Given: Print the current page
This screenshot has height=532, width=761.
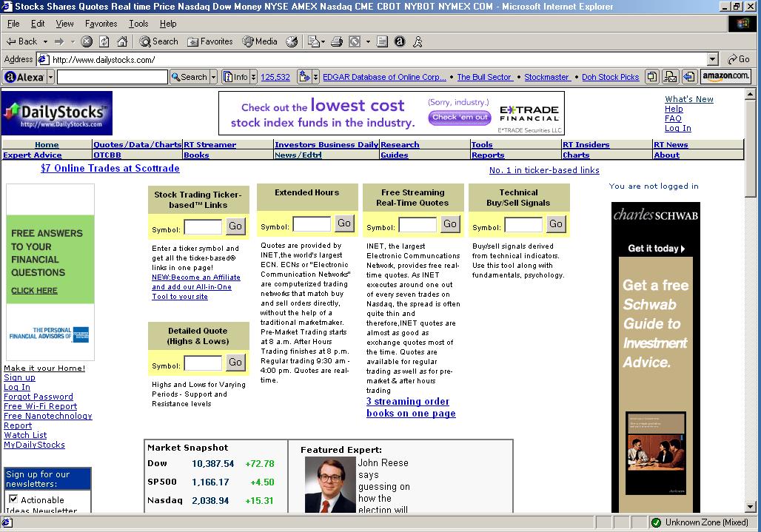Looking at the screenshot, I should (337, 41).
